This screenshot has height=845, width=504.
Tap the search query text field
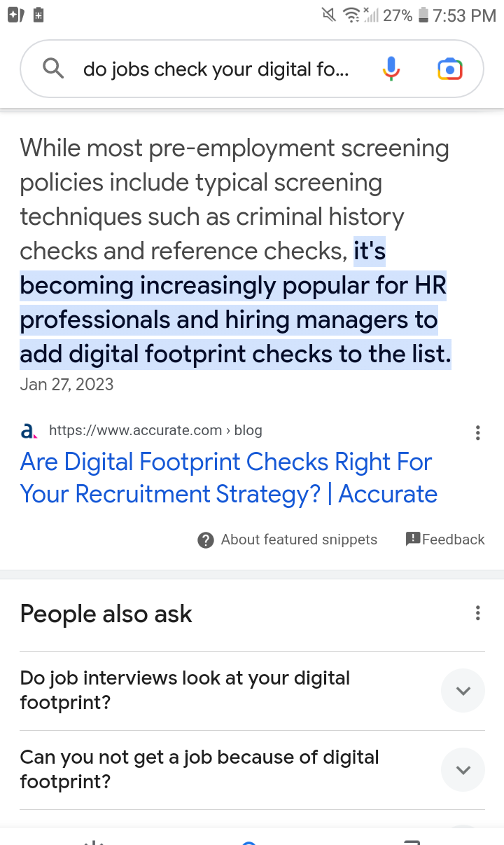point(216,69)
